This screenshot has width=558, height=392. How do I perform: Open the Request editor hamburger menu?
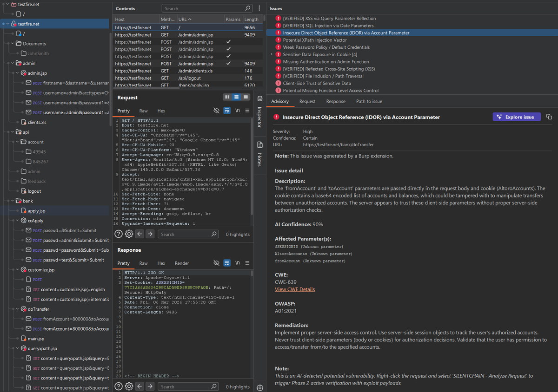click(x=247, y=111)
